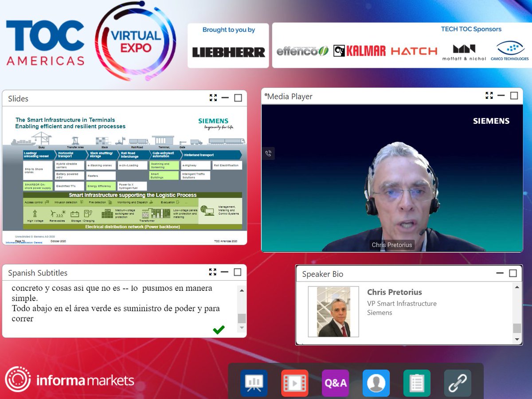The height and width of the screenshot is (399, 532).
Task: Collapse the Slides panel with its minimize control
Action: [225, 98]
